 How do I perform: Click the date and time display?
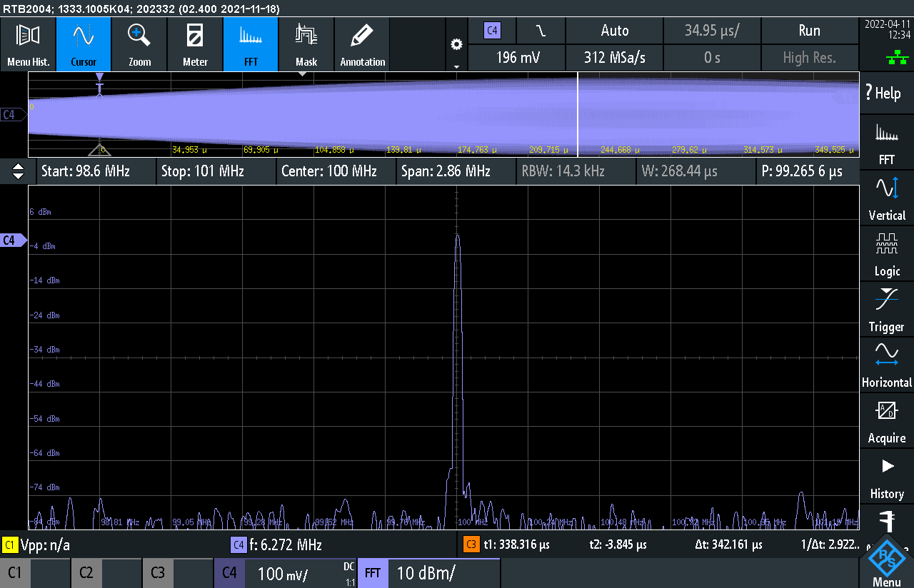click(887, 29)
